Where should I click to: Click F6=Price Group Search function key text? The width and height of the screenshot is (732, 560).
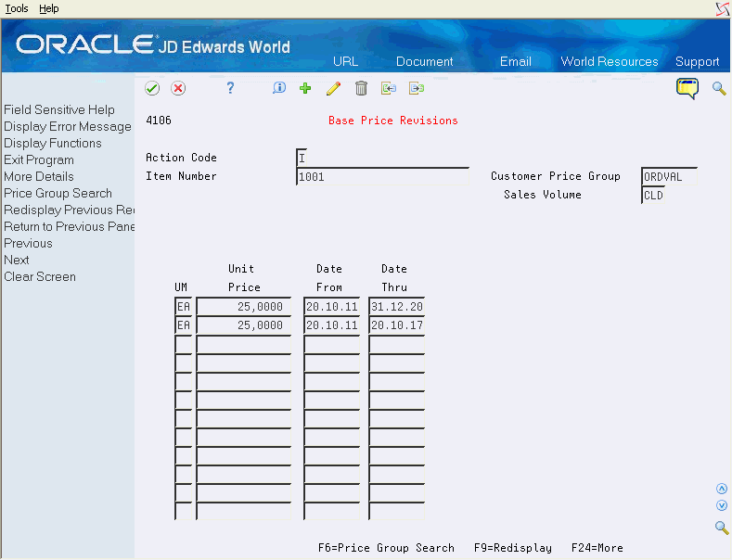point(386,548)
